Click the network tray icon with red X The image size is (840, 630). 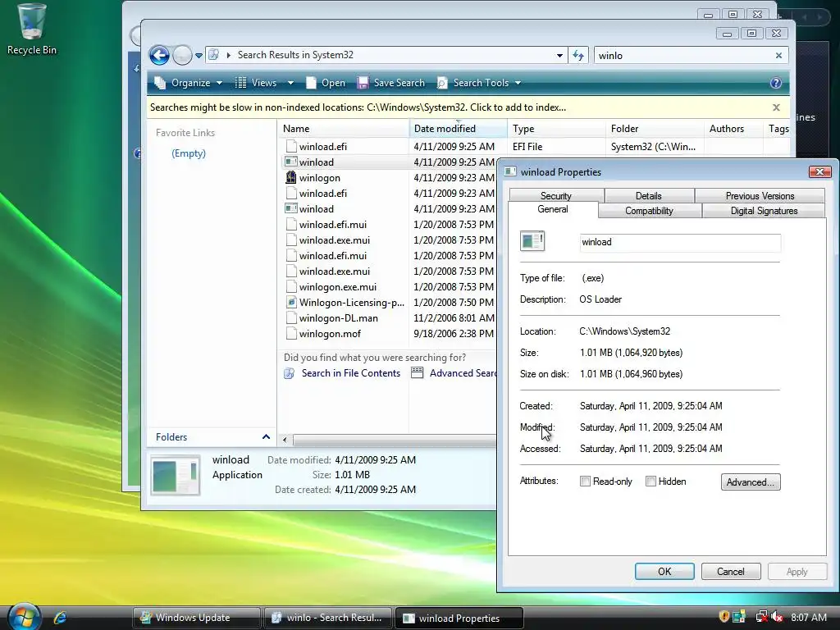click(x=760, y=617)
